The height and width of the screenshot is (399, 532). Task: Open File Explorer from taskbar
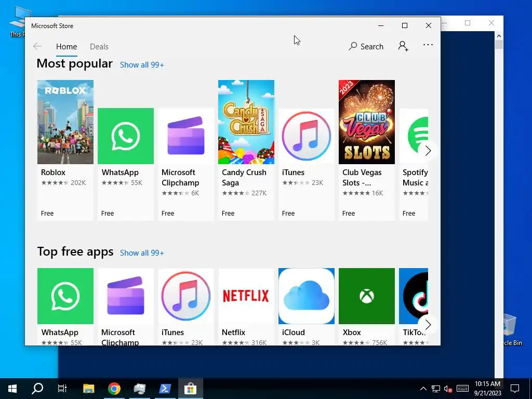click(88, 389)
